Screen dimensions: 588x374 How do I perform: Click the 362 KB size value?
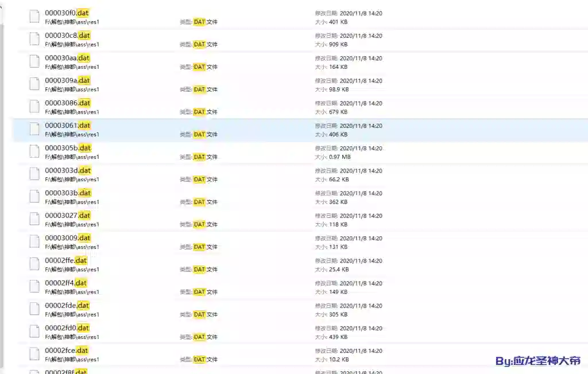(x=338, y=201)
